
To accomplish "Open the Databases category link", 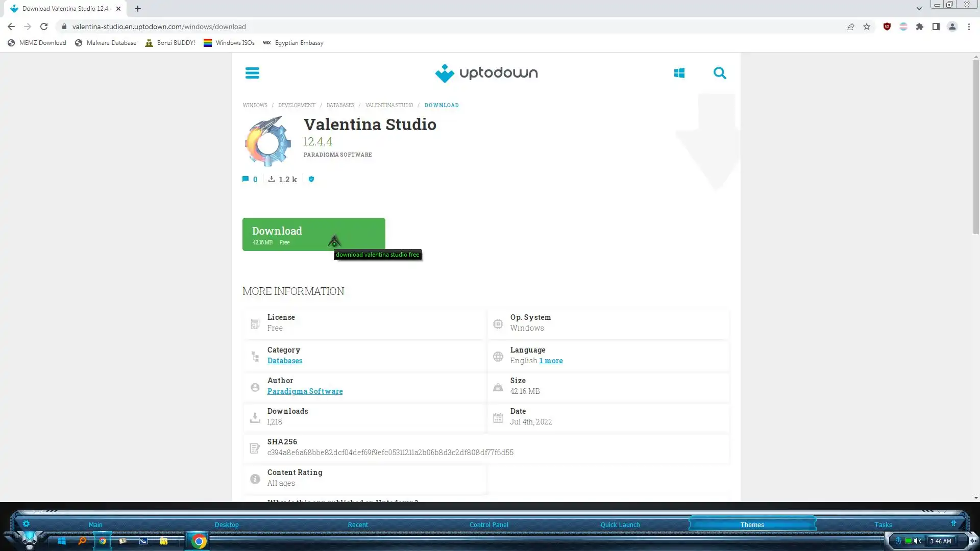I will click(284, 361).
